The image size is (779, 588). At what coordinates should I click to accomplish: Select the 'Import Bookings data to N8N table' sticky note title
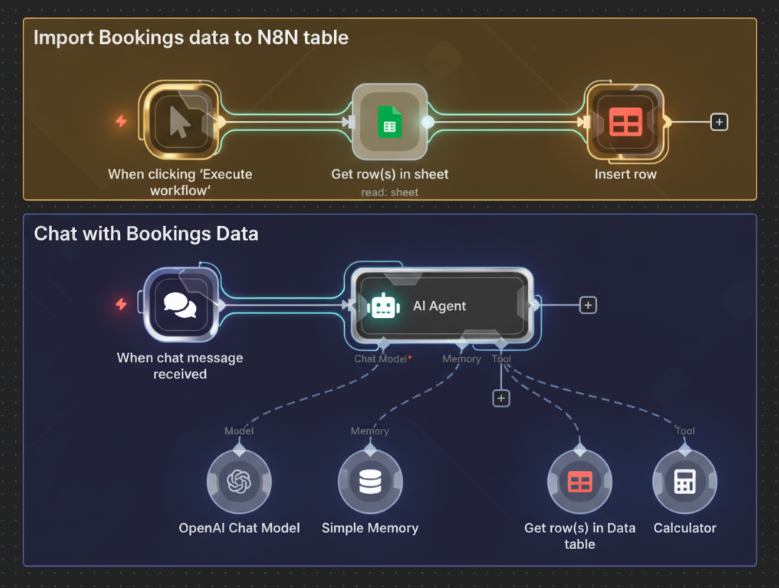pos(190,39)
